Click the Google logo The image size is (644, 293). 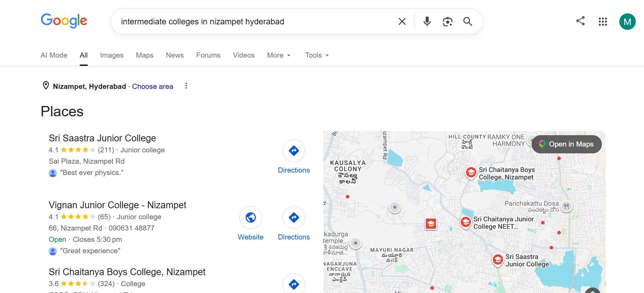click(x=64, y=21)
